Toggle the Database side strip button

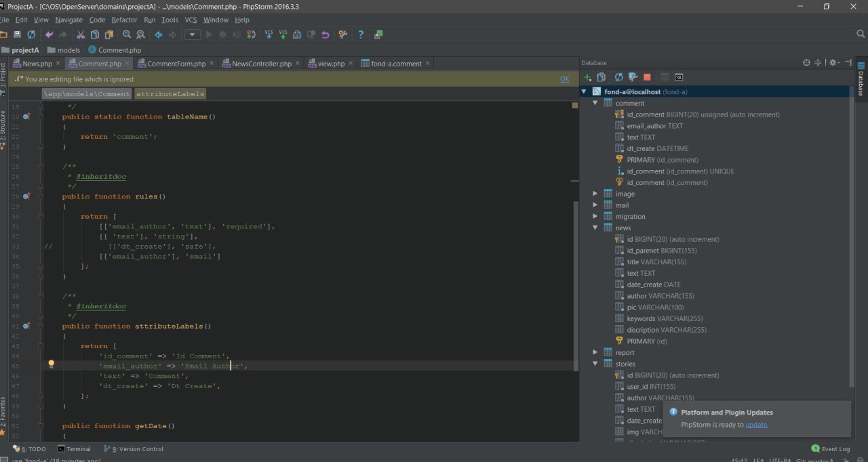861,80
